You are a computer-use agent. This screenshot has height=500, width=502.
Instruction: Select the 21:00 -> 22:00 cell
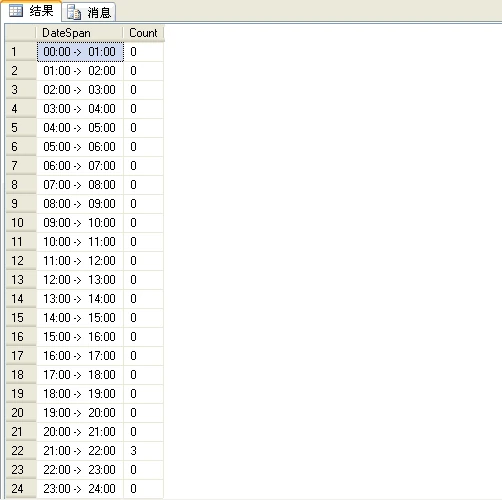[80, 451]
